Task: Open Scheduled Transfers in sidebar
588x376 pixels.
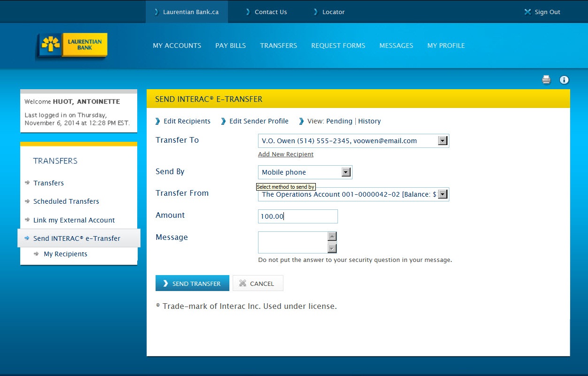Action: point(66,201)
